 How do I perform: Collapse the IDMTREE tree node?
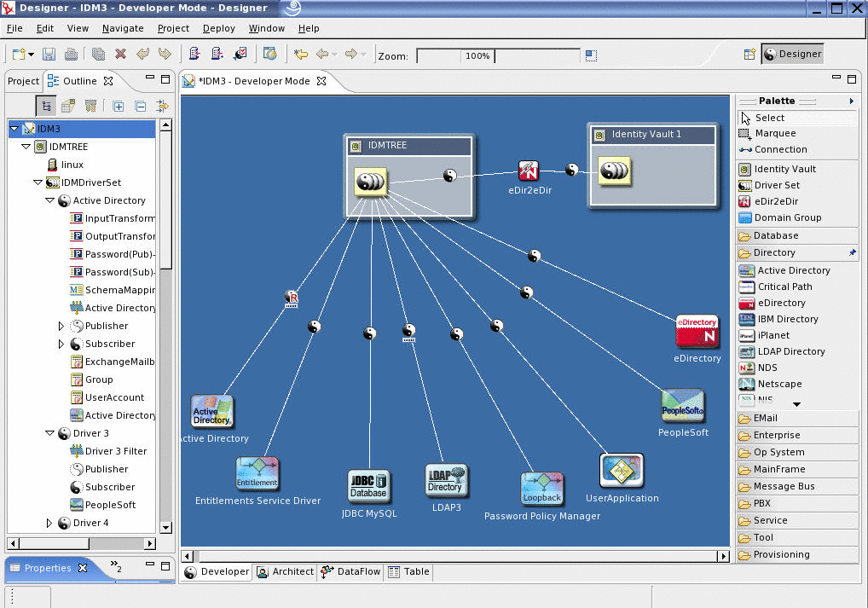[x=26, y=147]
